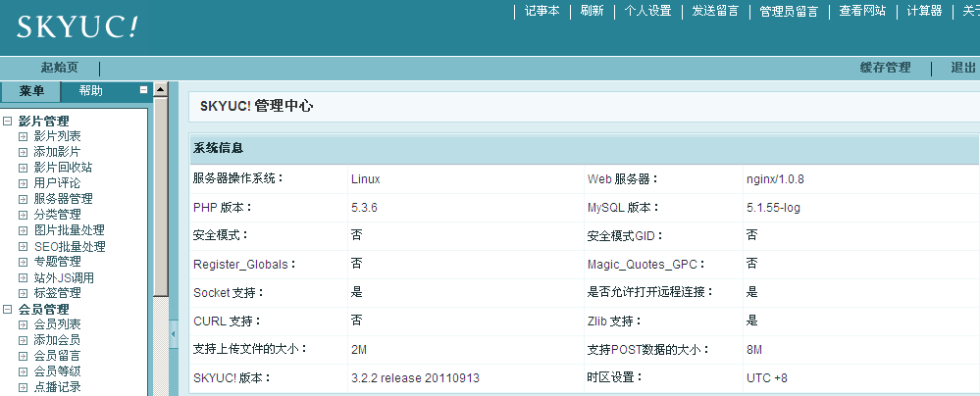Click the arrow icon beside 点播记录
The image size is (980, 396).
click(24, 388)
